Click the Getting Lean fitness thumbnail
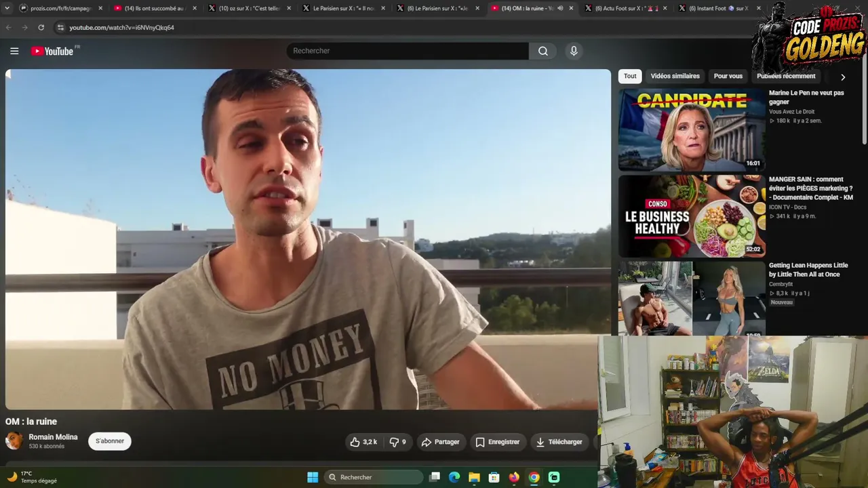This screenshot has width=868, height=488. [x=692, y=298]
